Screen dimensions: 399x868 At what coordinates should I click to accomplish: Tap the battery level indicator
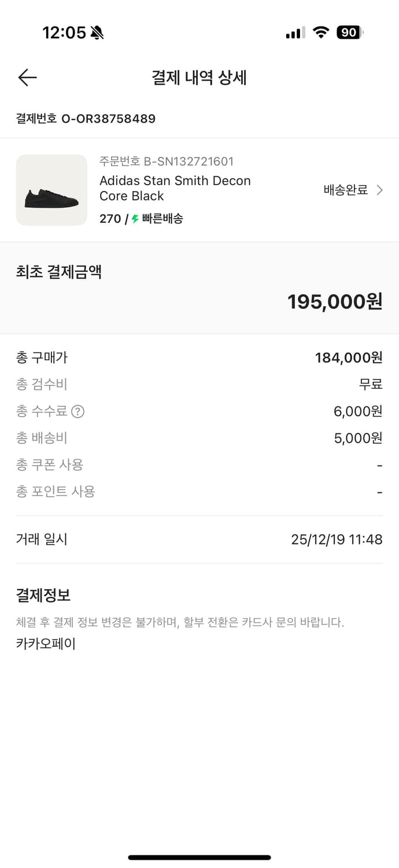point(349,32)
